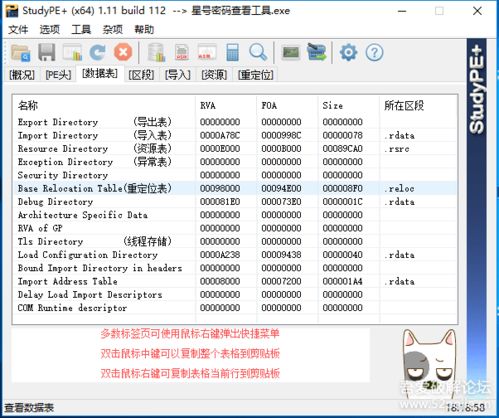Image resolution: width=499 pixels, height=418 pixels.
Task: Click FOA value 0000B000
Action: [281, 149]
